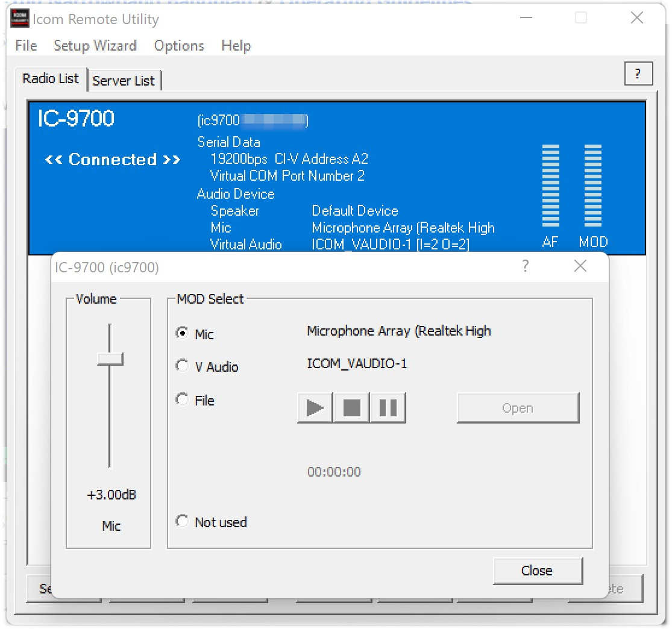Image resolution: width=672 pixels, height=629 pixels.
Task: Click the Icom app icon in title bar
Action: 20,18
